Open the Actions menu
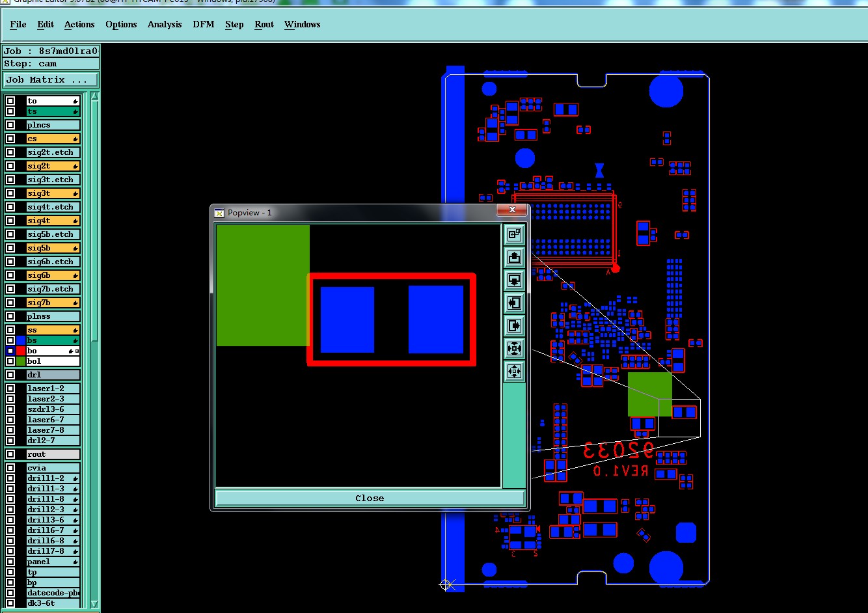This screenshot has width=868, height=613. click(x=79, y=24)
